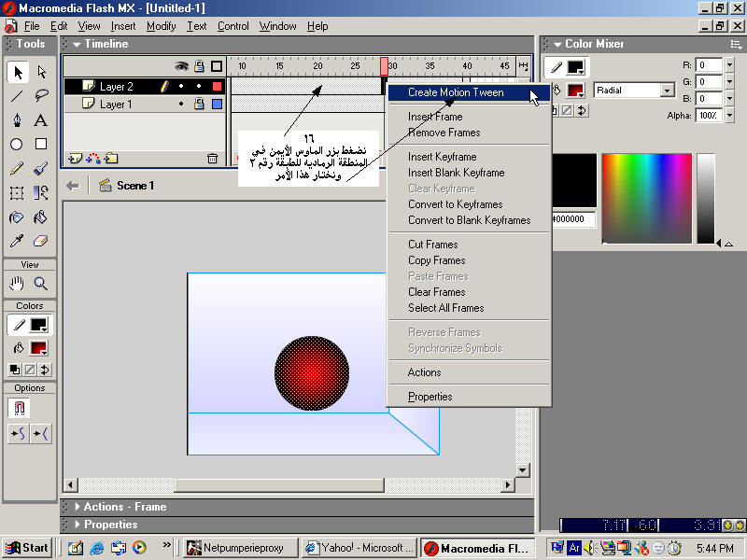
Task: Select the Pen tool
Action: point(17,120)
